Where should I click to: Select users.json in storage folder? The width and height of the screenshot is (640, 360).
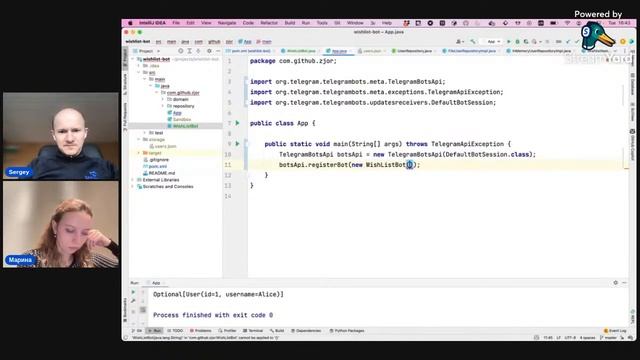click(x=165, y=146)
